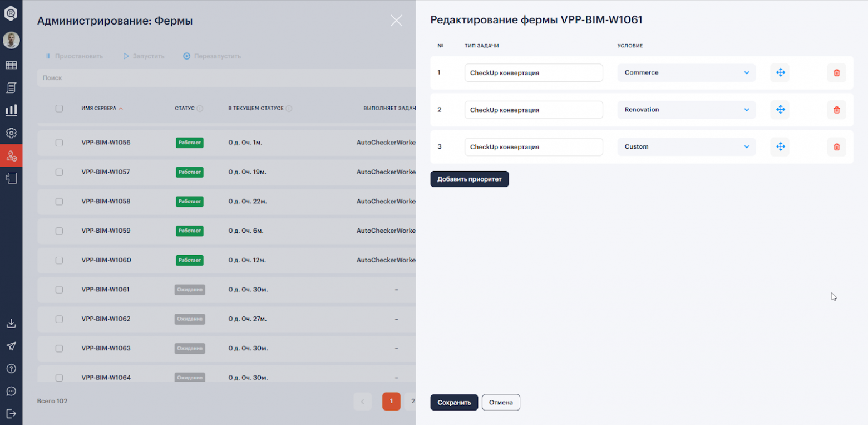This screenshot has width=868, height=425.
Task: Click the logout icon at sidebar bottom
Action: (11, 414)
